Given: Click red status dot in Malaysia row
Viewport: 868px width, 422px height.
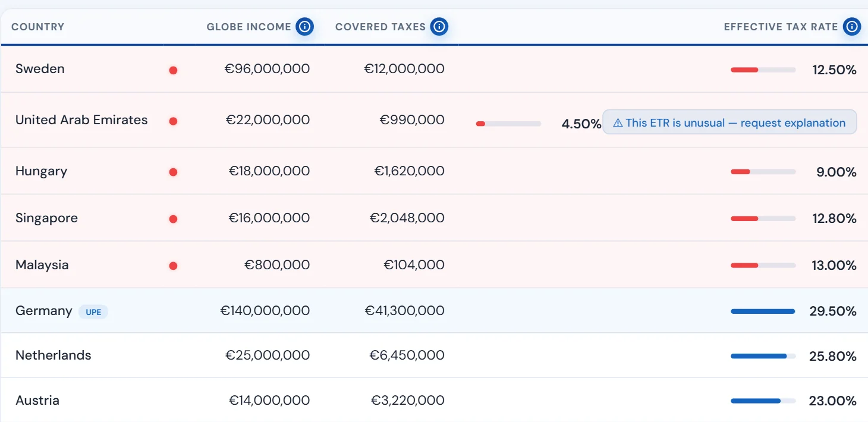Looking at the screenshot, I should point(173,266).
